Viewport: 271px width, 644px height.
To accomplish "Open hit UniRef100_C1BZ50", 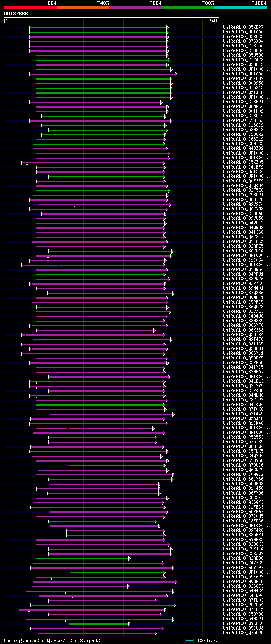I will point(243,46).
